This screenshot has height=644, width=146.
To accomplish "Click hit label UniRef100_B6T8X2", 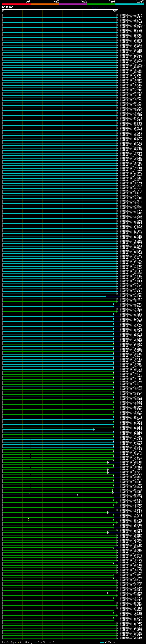I will tap(131, 70).
